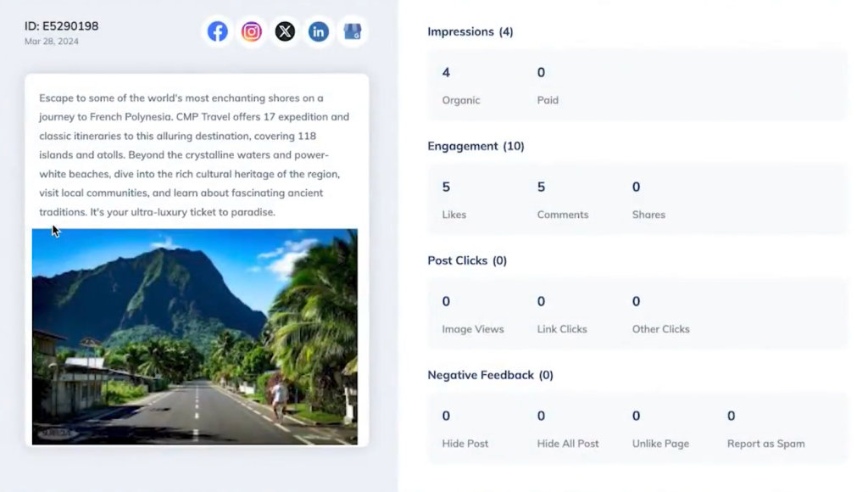
Task: Click the French Polynesia post photo
Action: pyautogui.click(x=197, y=335)
